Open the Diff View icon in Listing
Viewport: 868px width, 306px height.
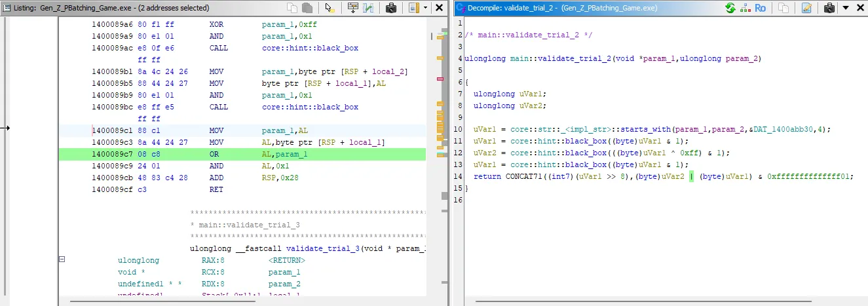(369, 8)
